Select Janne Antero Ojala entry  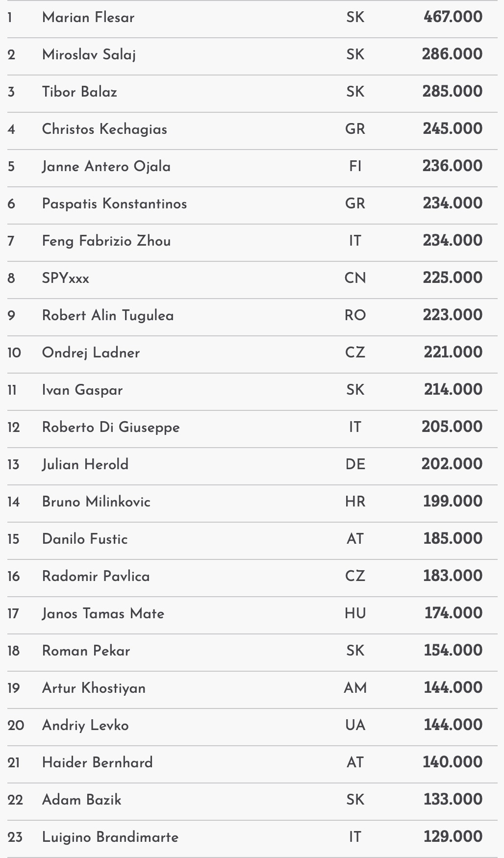pos(106,166)
